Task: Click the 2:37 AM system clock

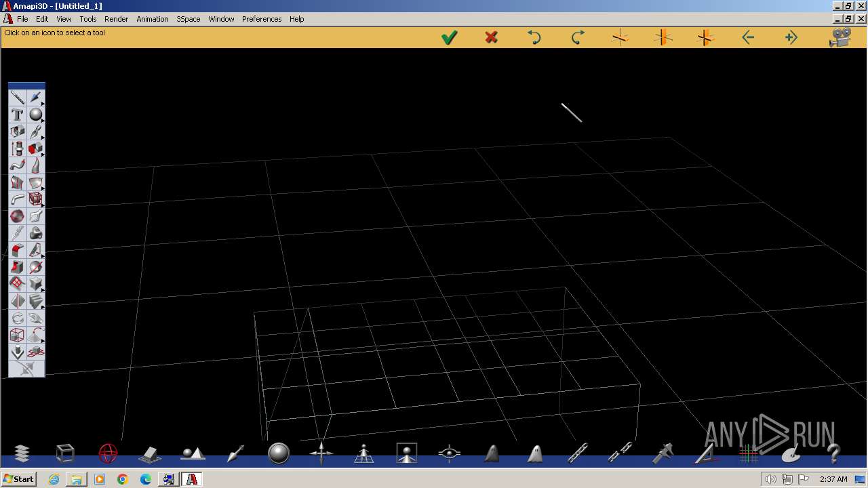Action: point(833,479)
